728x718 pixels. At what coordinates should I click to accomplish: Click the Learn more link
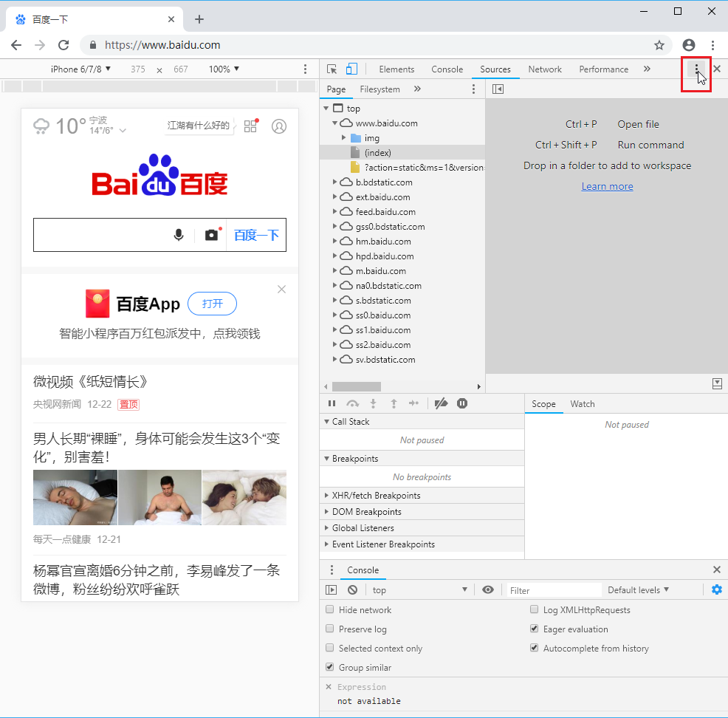click(608, 186)
